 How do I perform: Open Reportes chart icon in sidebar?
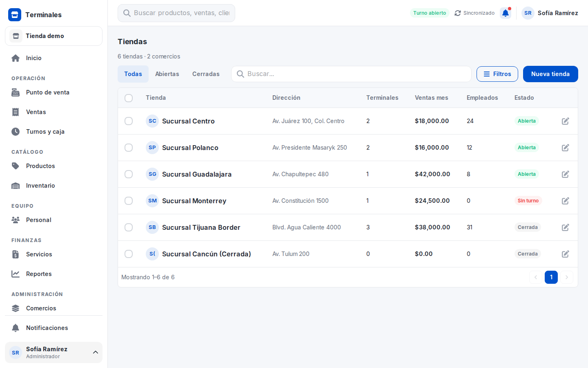(16, 274)
